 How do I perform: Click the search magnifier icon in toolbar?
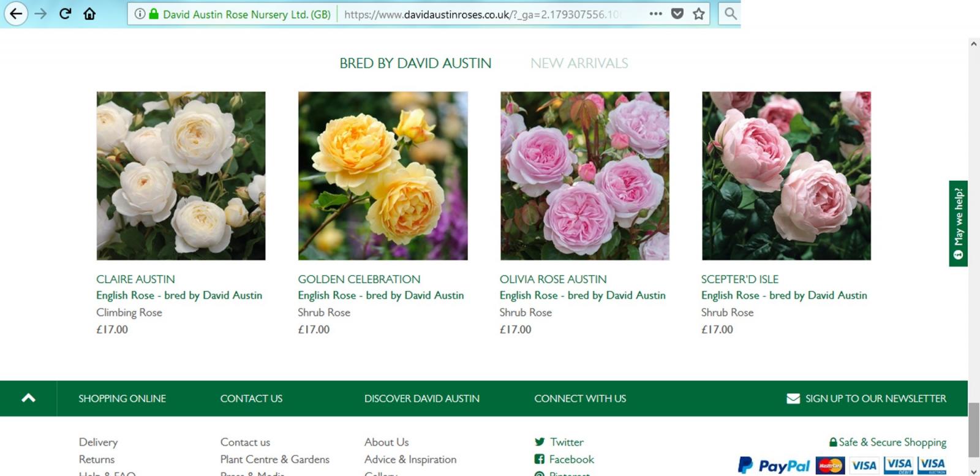[730, 13]
